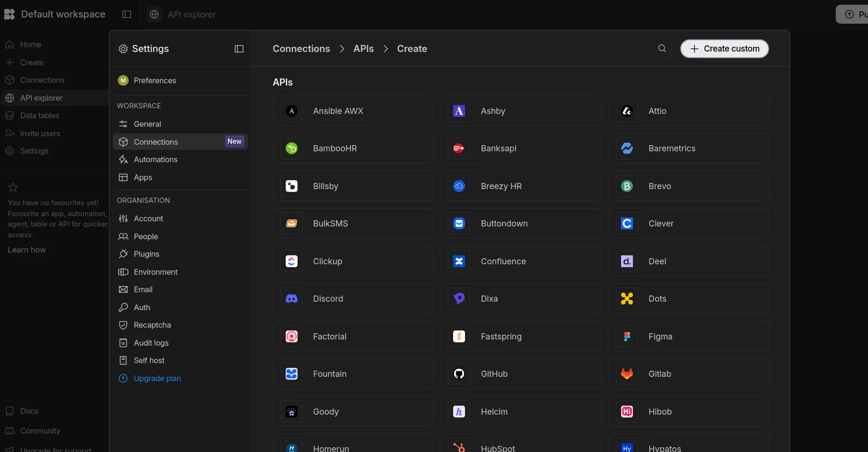
Task: Select the Confluence icon
Action: click(x=459, y=261)
